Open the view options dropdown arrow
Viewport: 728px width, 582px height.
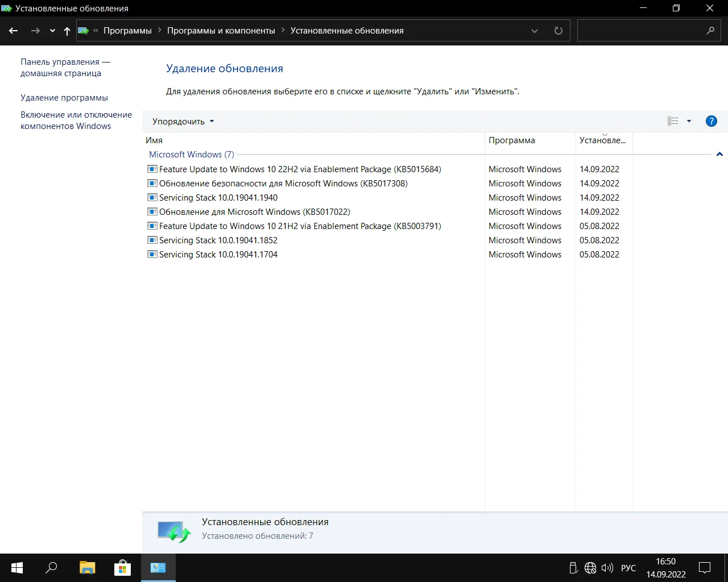(689, 121)
